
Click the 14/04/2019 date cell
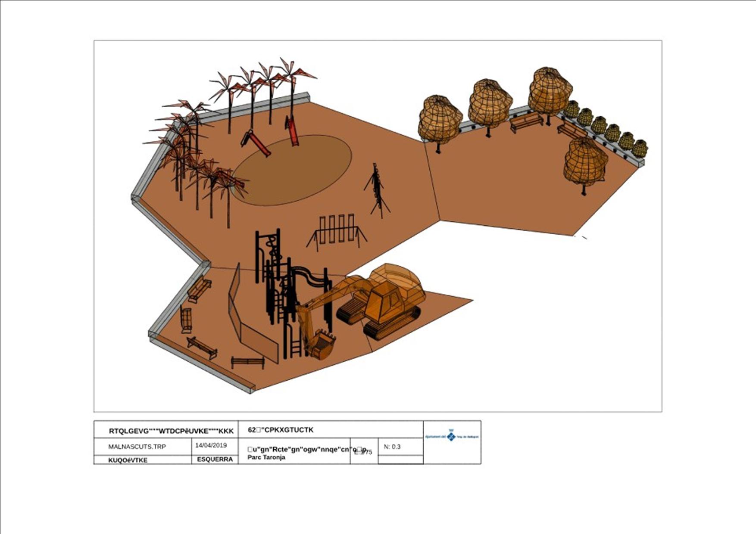[211, 445]
